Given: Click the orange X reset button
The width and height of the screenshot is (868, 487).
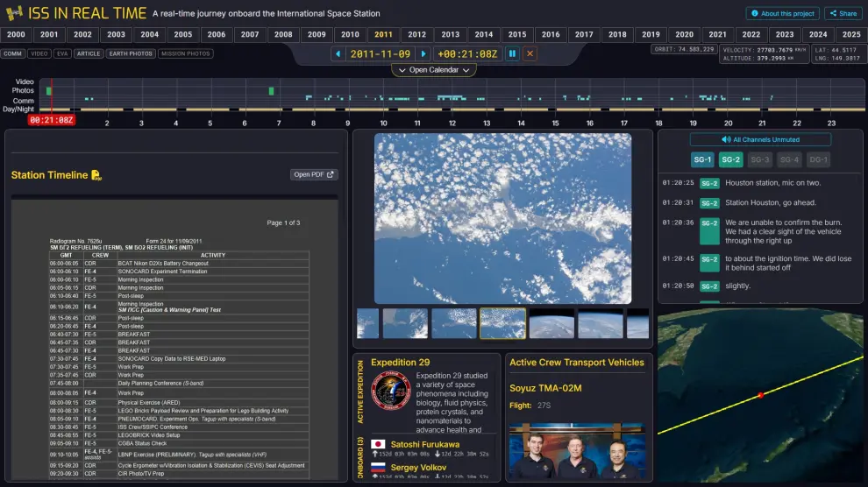Looking at the screenshot, I should click(x=530, y=53).
